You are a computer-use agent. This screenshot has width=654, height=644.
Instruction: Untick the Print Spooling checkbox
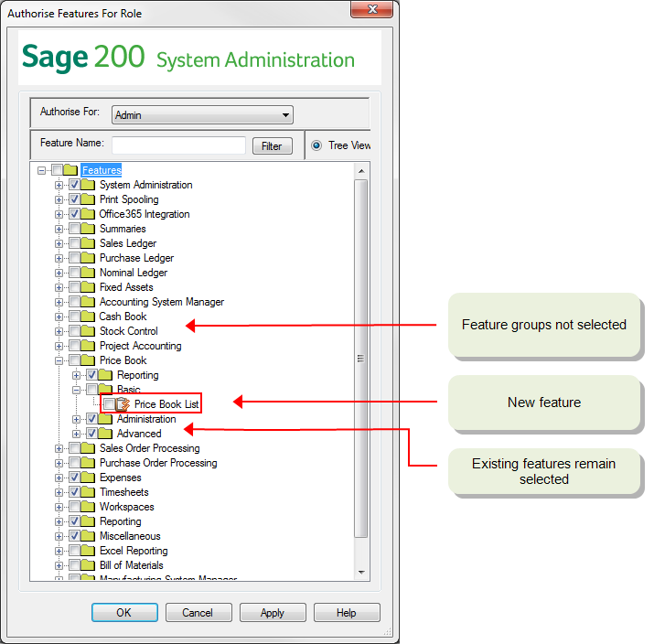(75, 199)
